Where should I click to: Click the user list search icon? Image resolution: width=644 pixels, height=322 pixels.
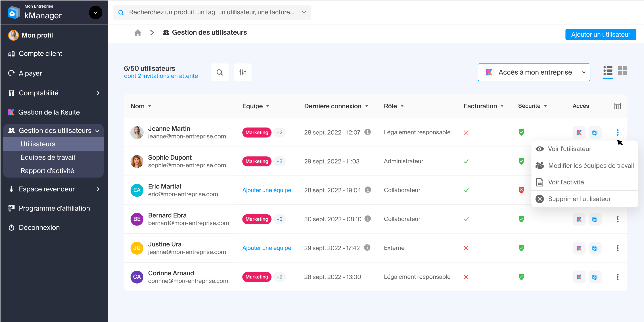[x=220, y=72]
